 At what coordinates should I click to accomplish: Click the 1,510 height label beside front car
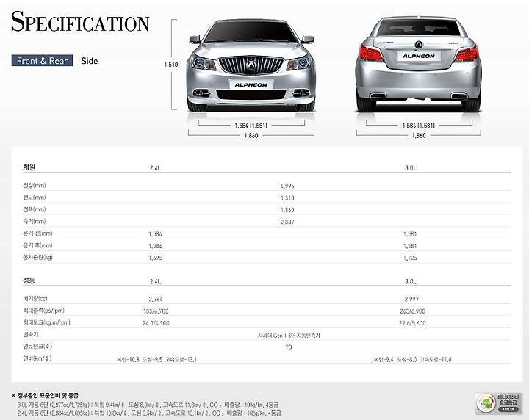pyautogui.click(x=171, y=65)
